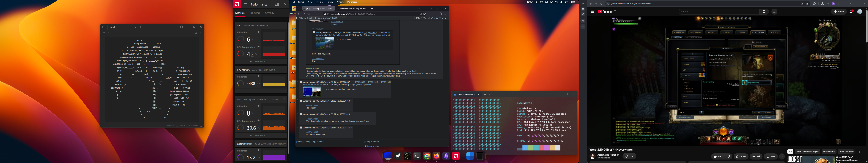Viewport: 868px width, 163px height.
Task: Open the post image thumbnail in post No.109628847
Action: pyautogui.click(x=312, y=91)
